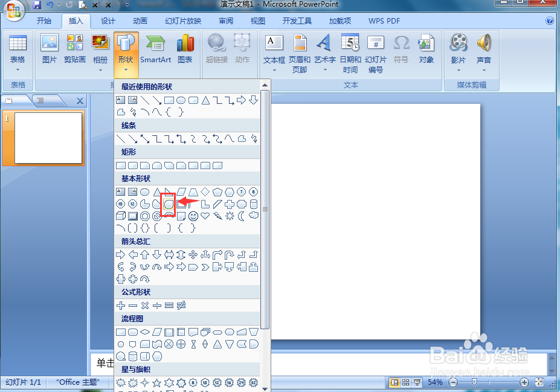Click the shapes gallery scroll up arrow
The width and height of the screenshot is (560, 392).
[265, 85]
